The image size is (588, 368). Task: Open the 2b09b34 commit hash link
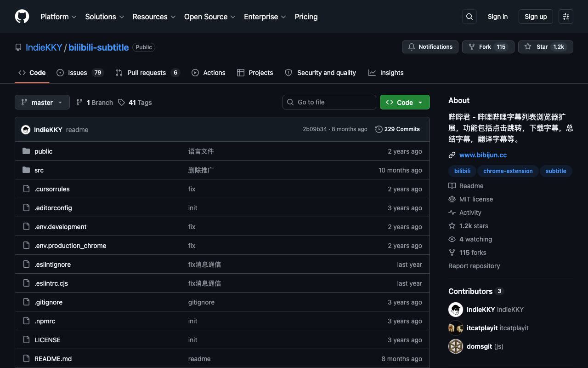(x=315, y=129)
